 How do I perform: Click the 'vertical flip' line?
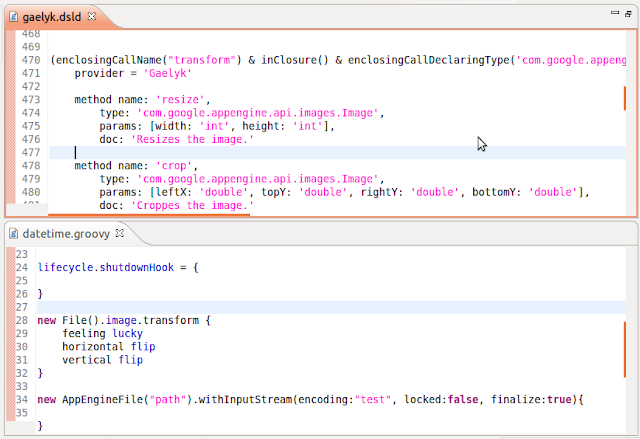tap(102, 360)
